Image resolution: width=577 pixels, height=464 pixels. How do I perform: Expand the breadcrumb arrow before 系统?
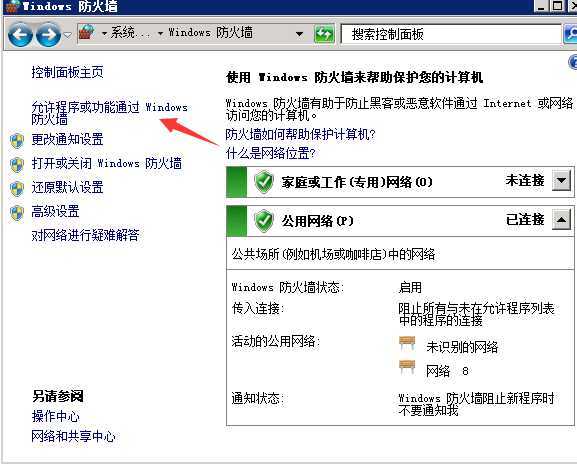pyautogui.click(x=104, y=33)
